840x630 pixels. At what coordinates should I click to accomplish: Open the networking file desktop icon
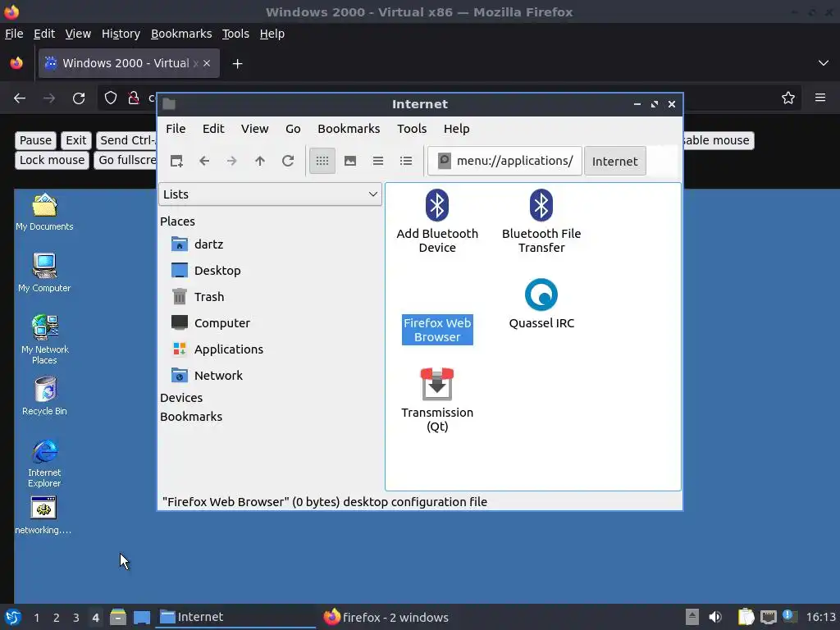43,515
